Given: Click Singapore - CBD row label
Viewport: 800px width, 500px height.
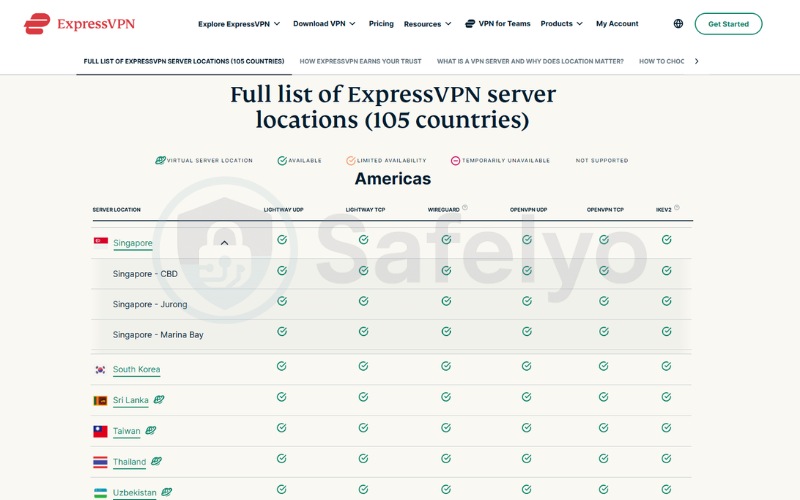Looking at the screenshot, I should pos(145,274).
